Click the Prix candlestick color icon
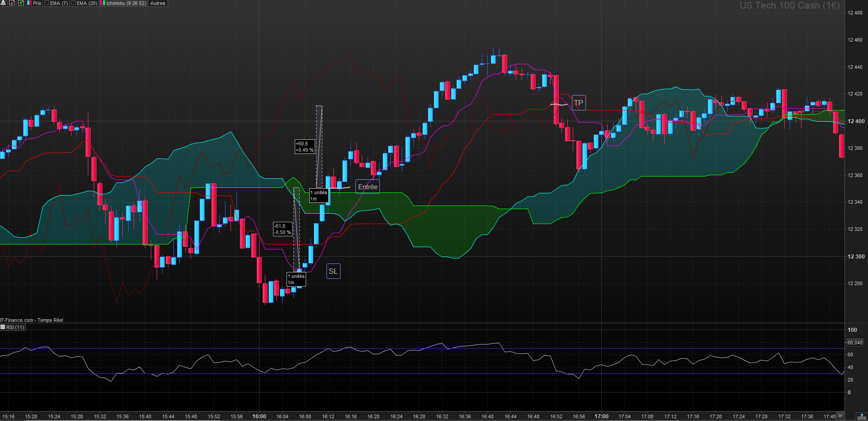 tap(29, 3)
